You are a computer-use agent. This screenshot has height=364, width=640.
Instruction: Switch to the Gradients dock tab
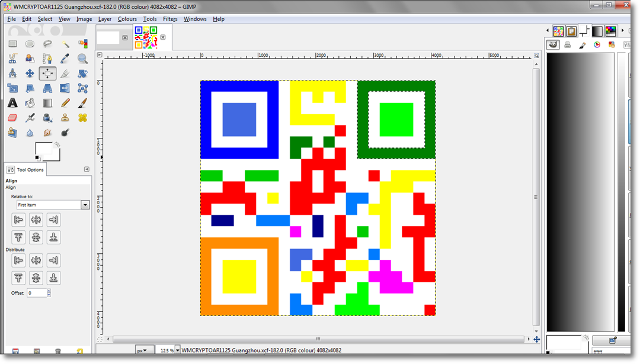[x=597, y=31]
